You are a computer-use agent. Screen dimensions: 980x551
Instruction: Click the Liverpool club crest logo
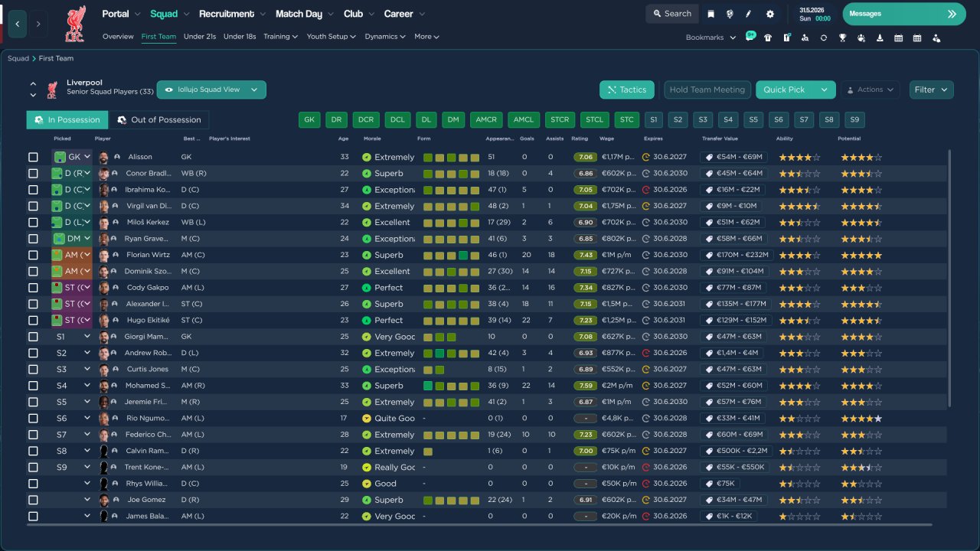(75, 23)
